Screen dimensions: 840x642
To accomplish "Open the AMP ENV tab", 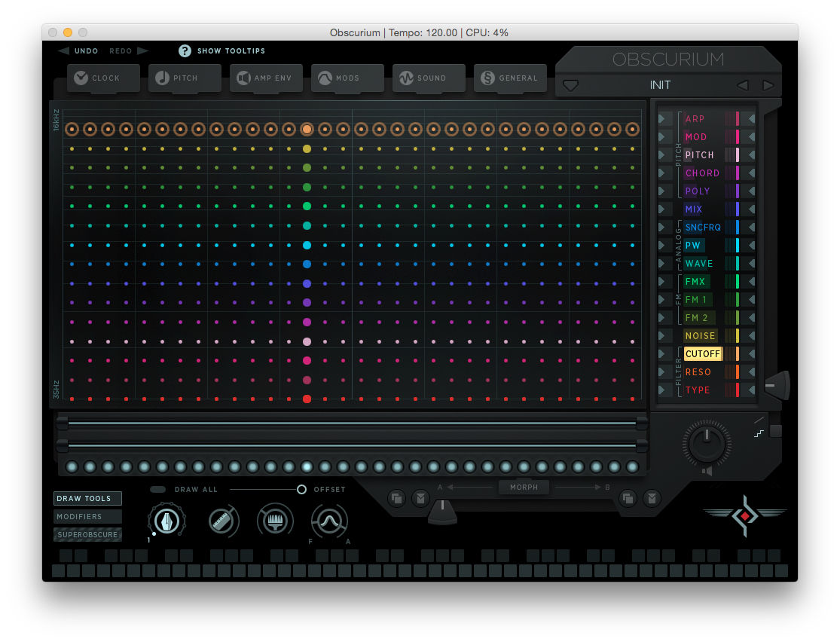I will point(266,78).
